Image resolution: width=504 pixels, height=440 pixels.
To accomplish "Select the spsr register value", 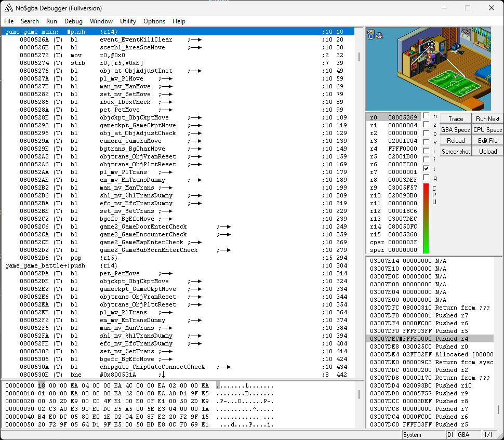I will [403, 250].
